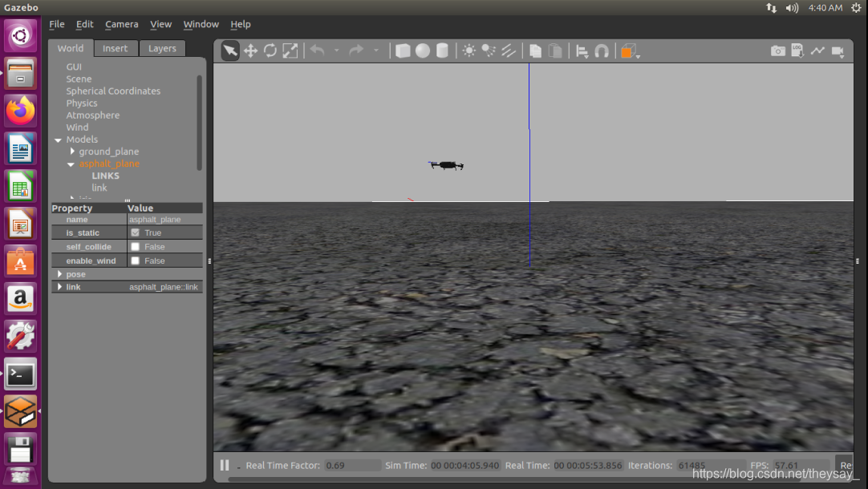Select Atmosphere in the world tree
The width and height of the screenshot is (868, 489).
(92, 115)
